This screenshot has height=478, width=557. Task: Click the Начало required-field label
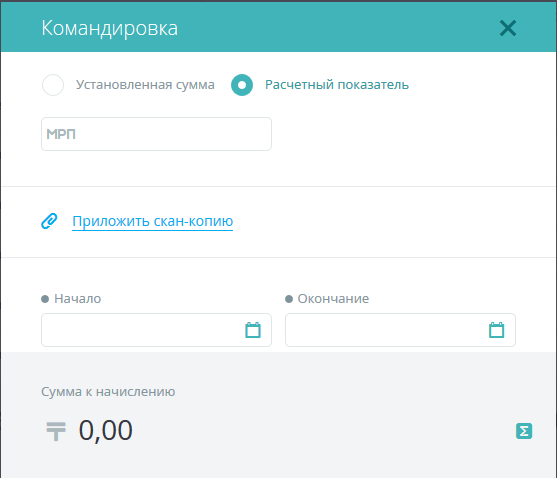point(77,299)
